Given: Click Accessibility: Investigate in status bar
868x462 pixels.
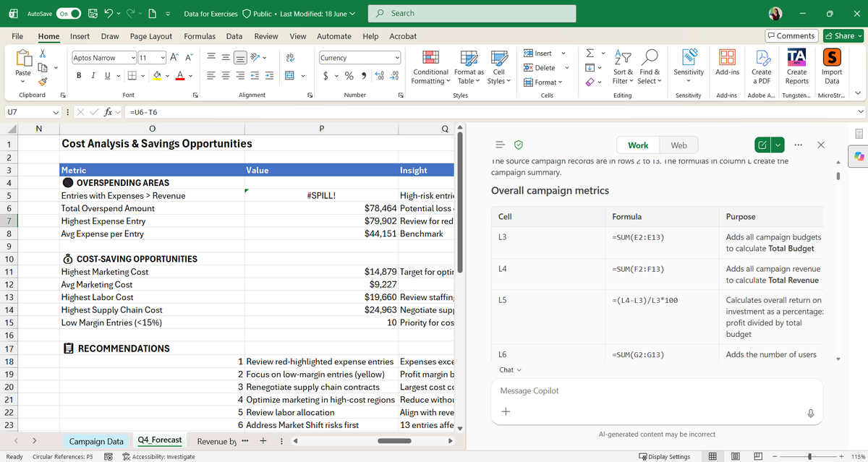Looking at the screenshot, I should click(x=158, y=457).
